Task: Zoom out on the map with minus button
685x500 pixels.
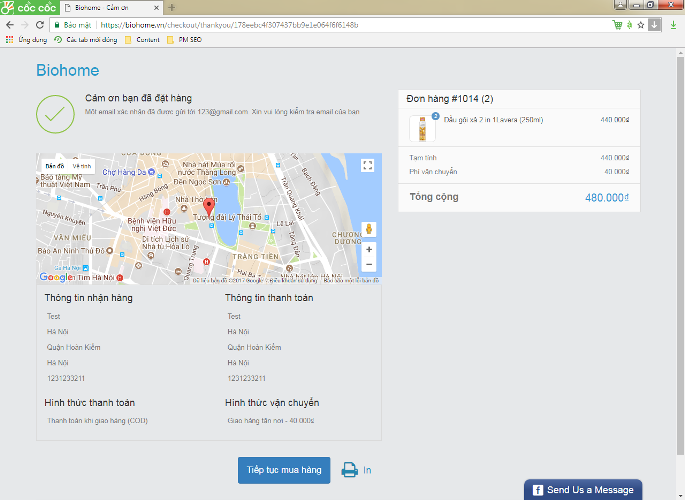Action: (368, 264)
